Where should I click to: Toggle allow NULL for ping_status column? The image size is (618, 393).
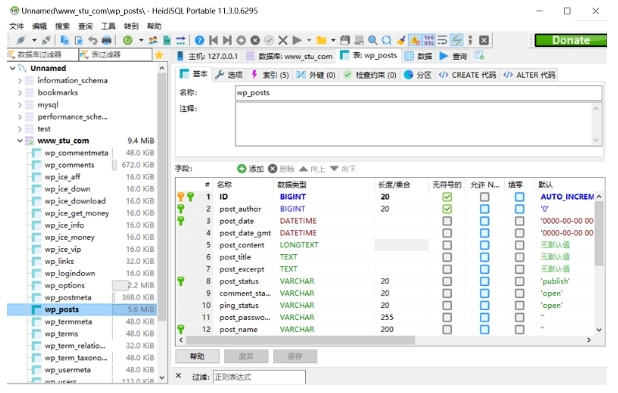pos(484,305)
